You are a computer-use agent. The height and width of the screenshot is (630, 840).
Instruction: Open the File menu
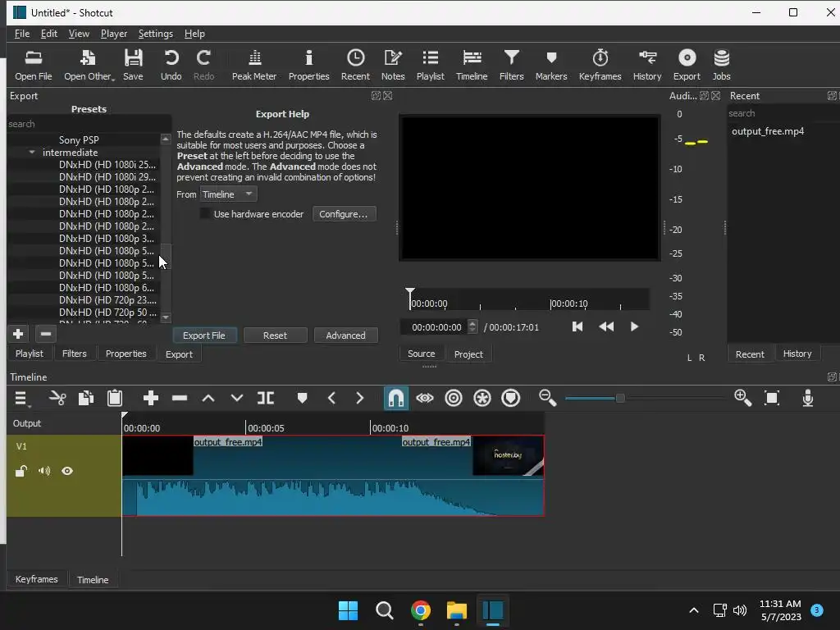click(22, 34)
